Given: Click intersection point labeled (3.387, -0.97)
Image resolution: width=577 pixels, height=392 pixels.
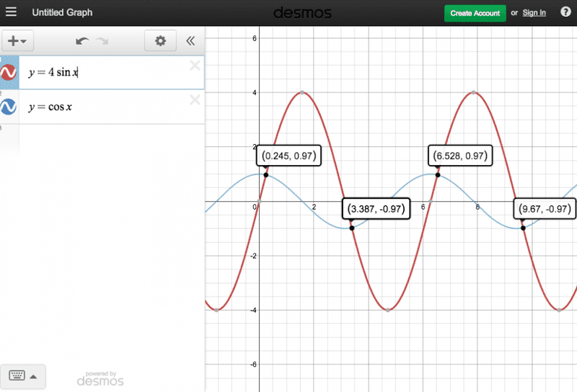Looking at the screenshot, I should 352,228.
